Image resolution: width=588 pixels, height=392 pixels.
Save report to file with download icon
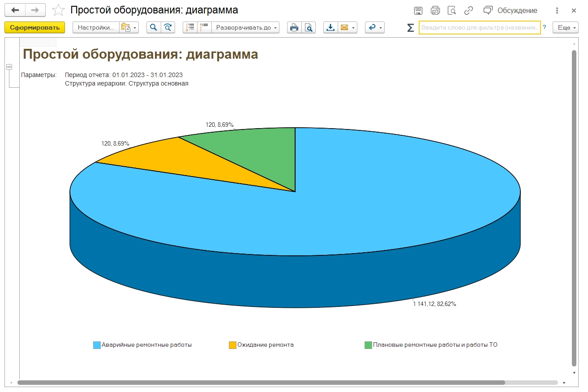(x=330, y=28)
